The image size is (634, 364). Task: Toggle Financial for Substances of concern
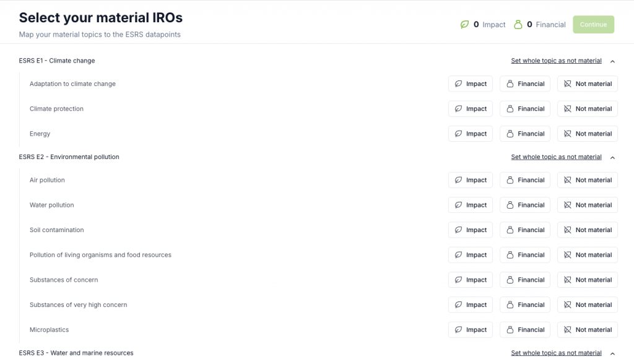pyautogui.click(x=525, y=280)
